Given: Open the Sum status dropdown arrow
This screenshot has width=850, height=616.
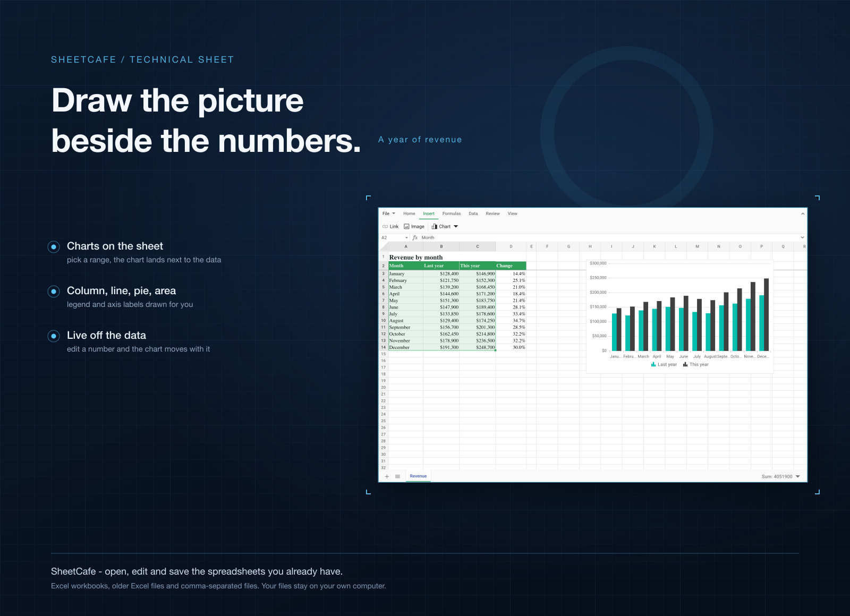Looking at the screenshot, I should 798,476.
